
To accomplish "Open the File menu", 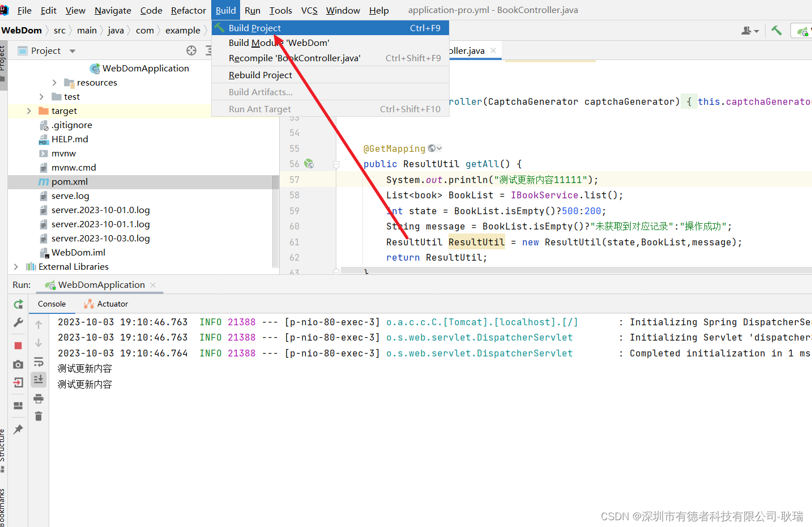I will [x=24, y=10].
